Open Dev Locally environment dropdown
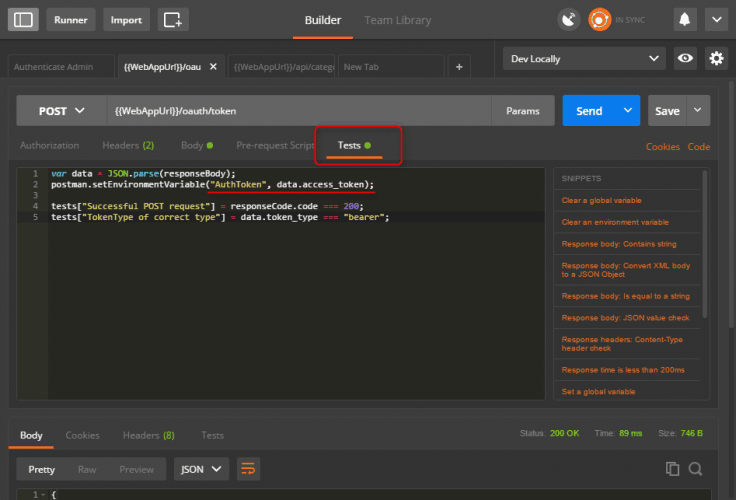The image size is (736, 500). point(582,59)
